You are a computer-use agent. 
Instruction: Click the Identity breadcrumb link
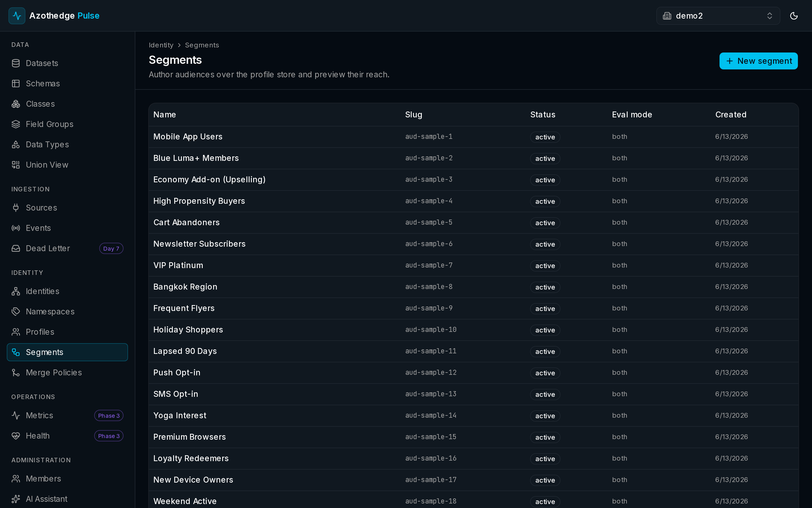(x=161, y=45)
